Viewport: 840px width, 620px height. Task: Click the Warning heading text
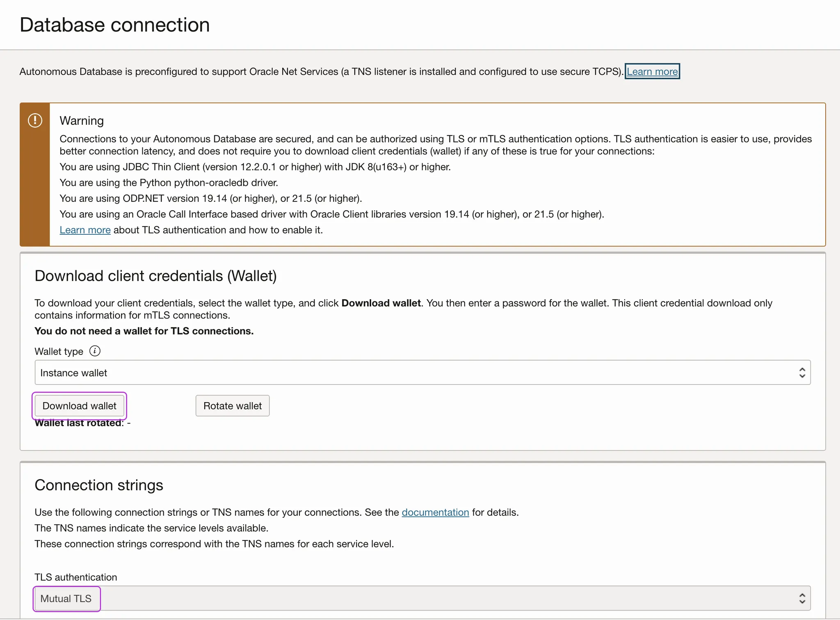click(x=82, y=121)
